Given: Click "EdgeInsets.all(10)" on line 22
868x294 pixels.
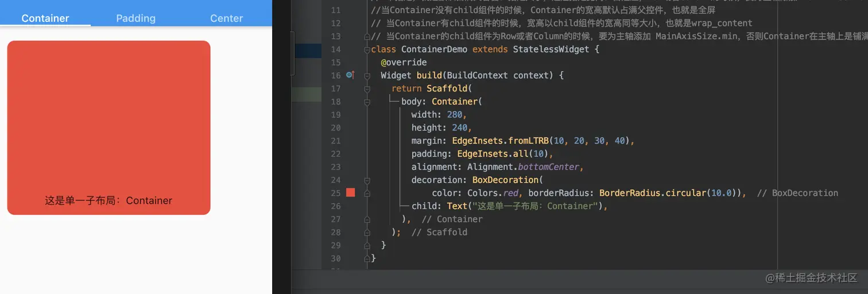Looking at the screenshot, I should 503,154.
